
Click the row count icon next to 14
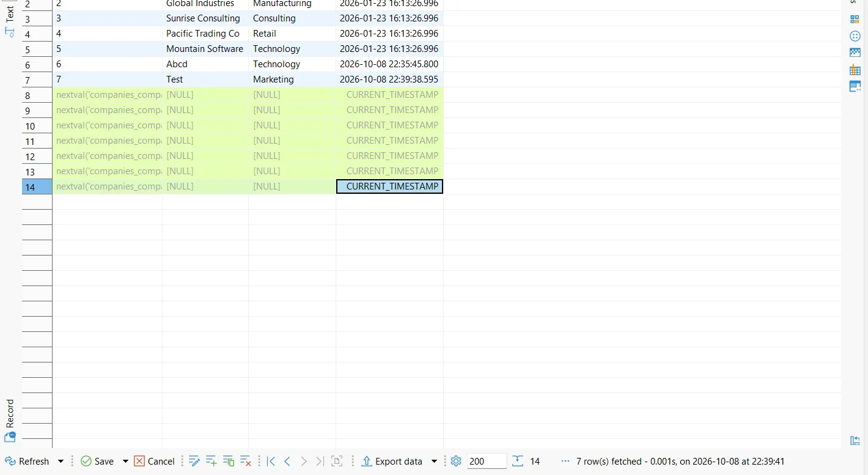coord(518,462)
